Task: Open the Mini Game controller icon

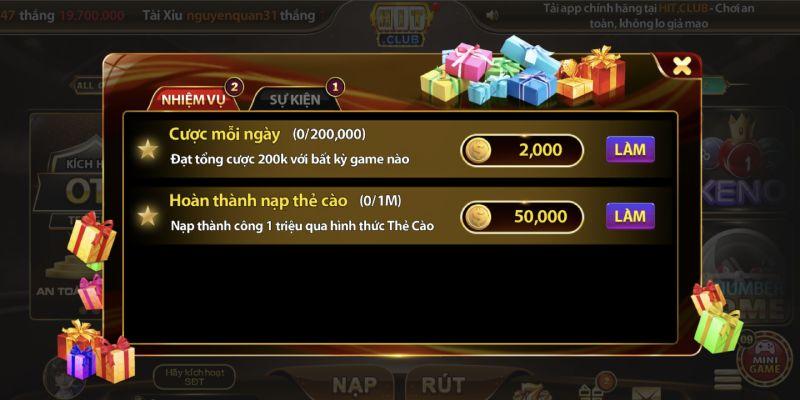Action: click(x=765, y=359)
